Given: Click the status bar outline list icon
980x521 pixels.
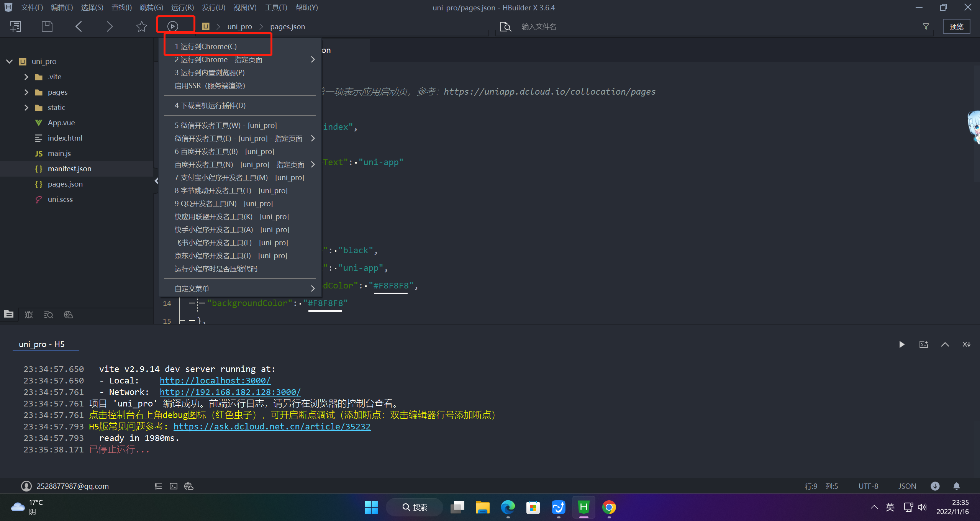Looking at the screenshot, I should (158, 486).
